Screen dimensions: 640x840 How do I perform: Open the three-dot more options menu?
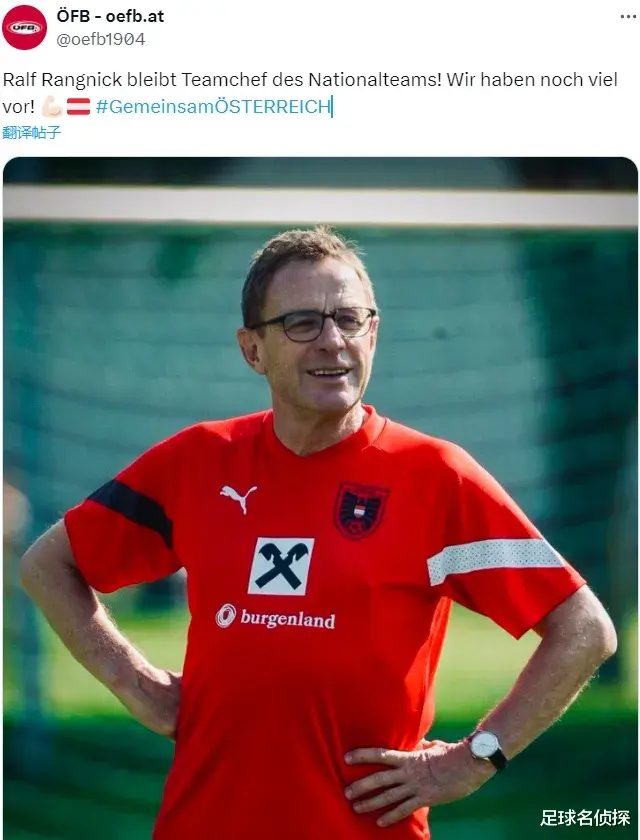click(628, 17)
